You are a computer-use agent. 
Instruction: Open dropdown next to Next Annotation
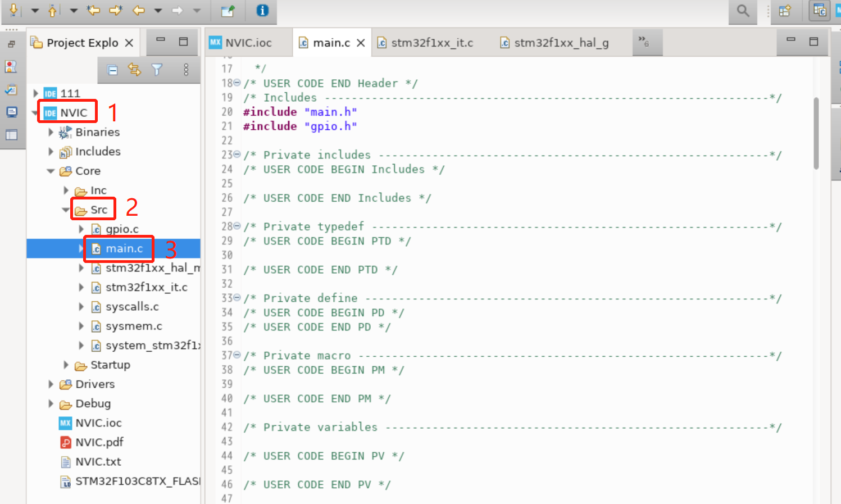[x=34, y=10]
